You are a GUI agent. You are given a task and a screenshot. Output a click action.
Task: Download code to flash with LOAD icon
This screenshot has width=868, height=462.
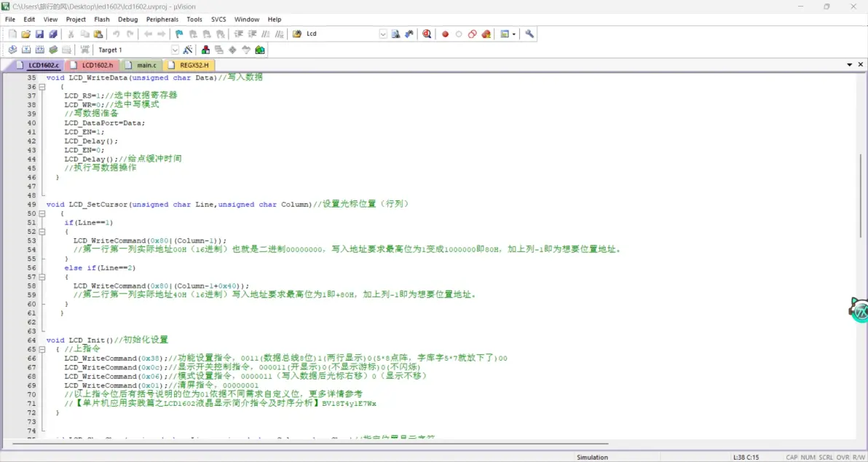pos(84,50)
